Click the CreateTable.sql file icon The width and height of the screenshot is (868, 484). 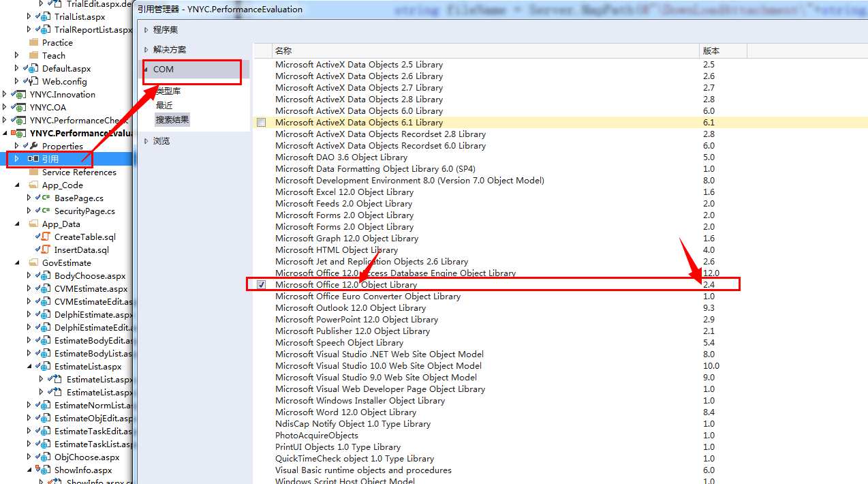[x=46, y=237]
